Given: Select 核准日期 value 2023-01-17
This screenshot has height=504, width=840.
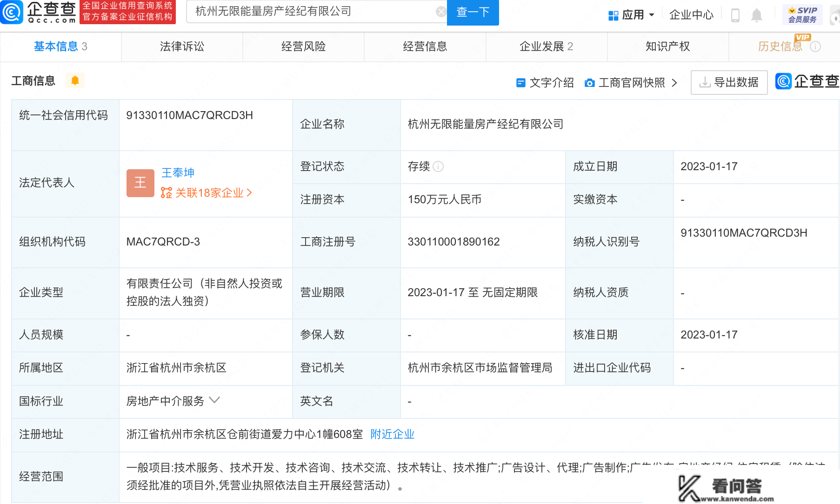Looking at the screenshot, I should point(709,335).
